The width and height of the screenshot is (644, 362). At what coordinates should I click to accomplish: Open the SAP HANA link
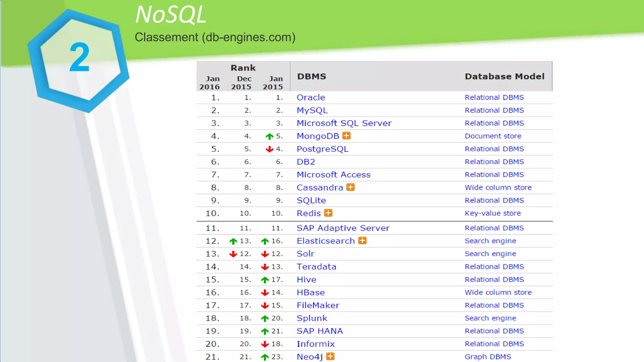(320, 331)
